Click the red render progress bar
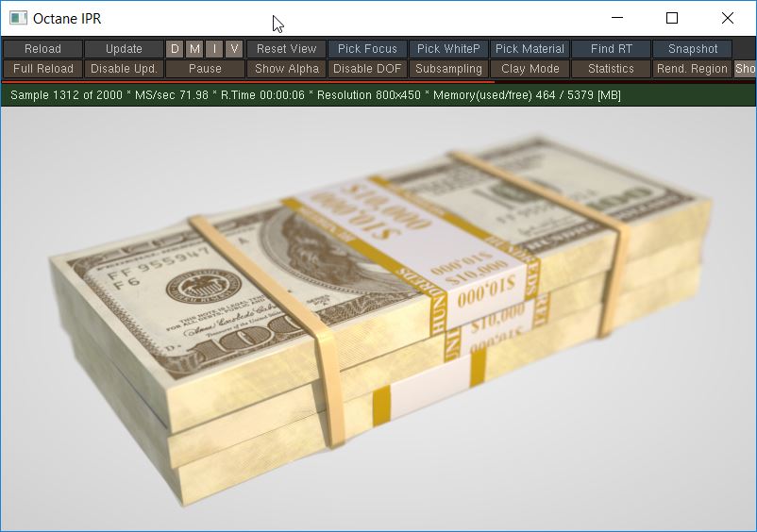The image size is (757, 532). tap(248, 82)
